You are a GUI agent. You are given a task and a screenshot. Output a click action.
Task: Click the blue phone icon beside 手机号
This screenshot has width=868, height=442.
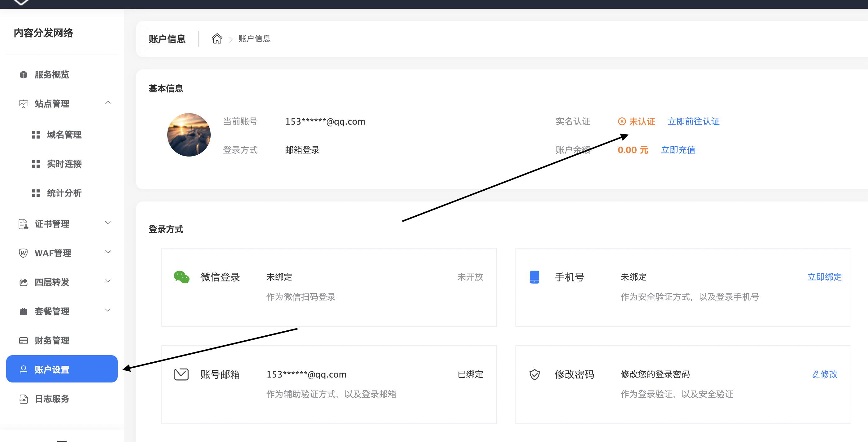tap(534, 277)
